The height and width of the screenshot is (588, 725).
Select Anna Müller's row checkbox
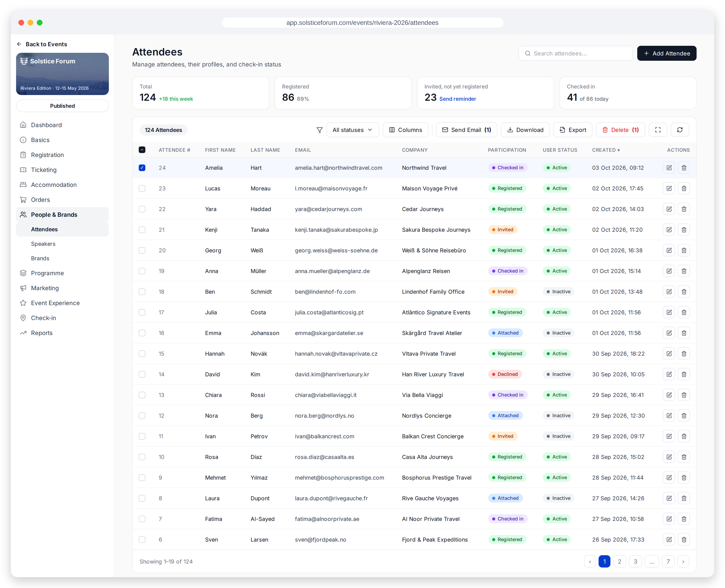[142, 271]
